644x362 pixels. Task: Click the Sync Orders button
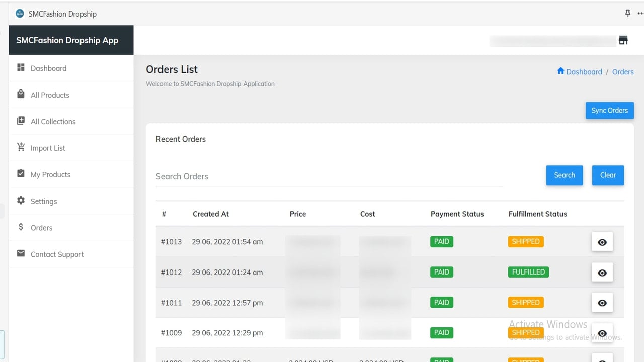[610, 111]
